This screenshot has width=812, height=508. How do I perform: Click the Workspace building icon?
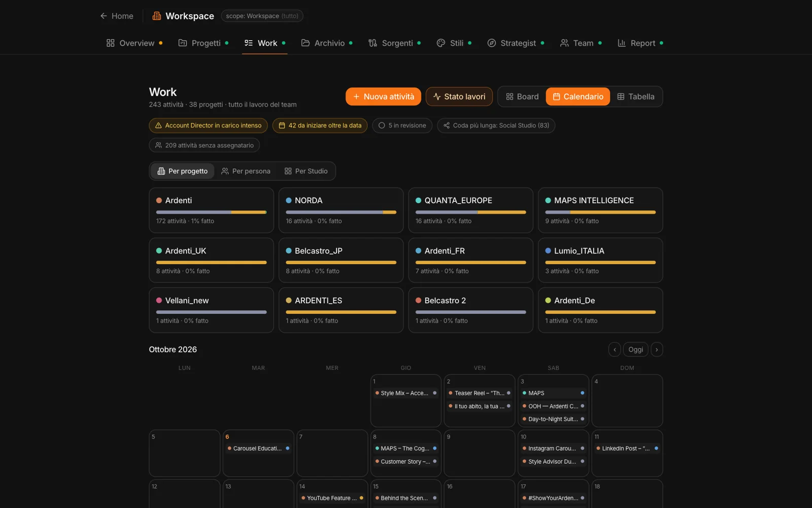[x=157, y=16]
